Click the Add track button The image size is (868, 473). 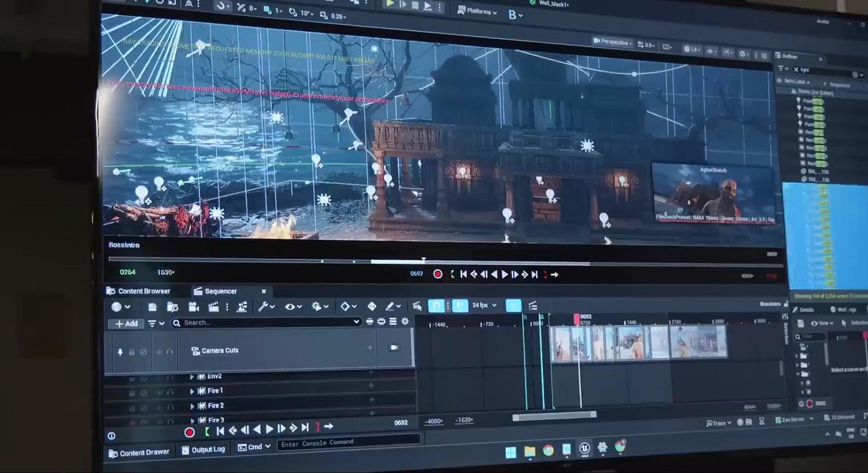tap(127, 324)
